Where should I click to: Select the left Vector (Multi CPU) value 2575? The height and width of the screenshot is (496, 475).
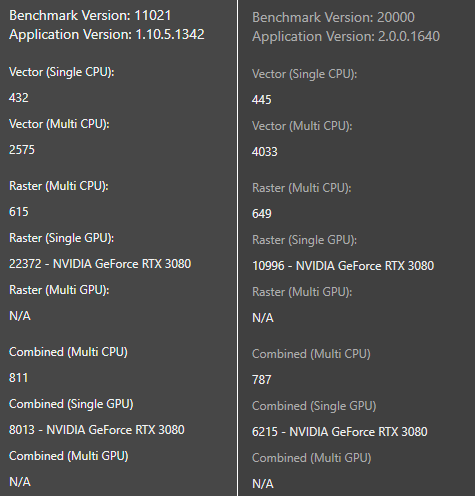[22, 150]
